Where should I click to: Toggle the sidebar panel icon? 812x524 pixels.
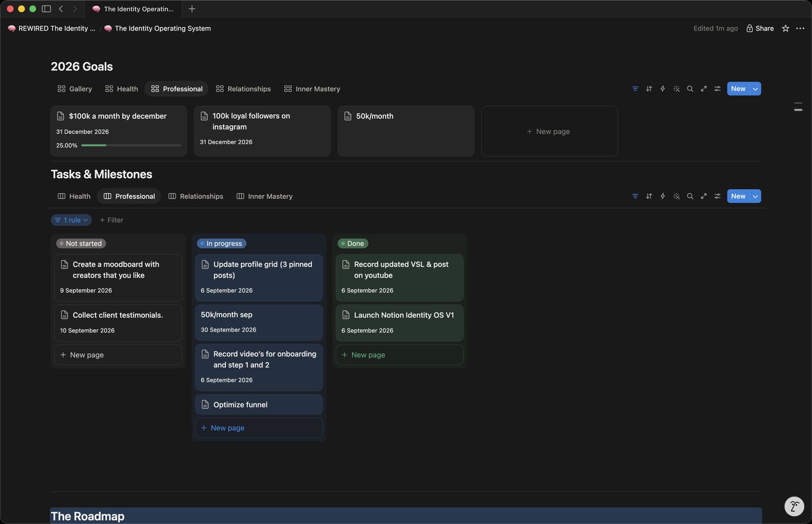click(x=46, y=9)
